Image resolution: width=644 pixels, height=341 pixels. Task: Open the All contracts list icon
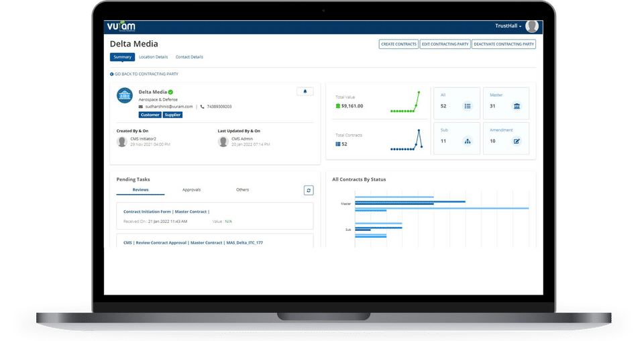coord(468,106)
